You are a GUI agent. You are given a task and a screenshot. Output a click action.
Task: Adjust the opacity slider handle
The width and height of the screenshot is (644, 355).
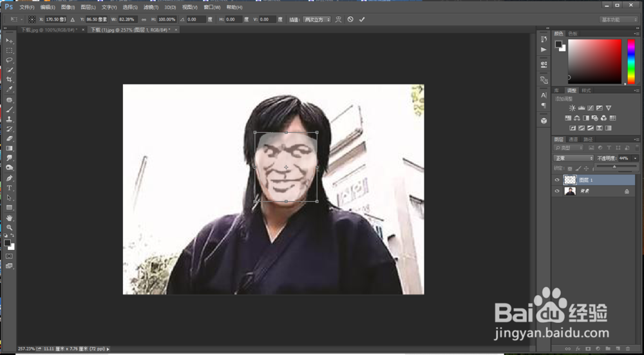coord(614,166)
